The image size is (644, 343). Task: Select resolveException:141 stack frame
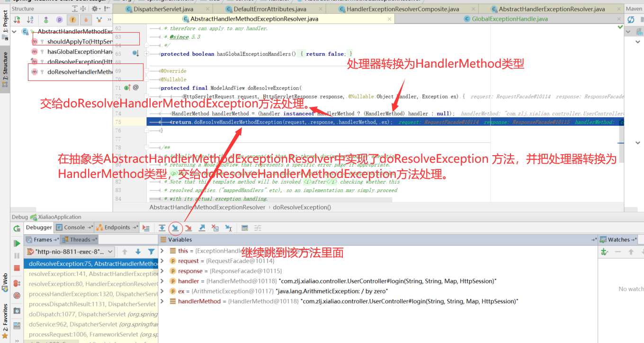tap(91, 274)
